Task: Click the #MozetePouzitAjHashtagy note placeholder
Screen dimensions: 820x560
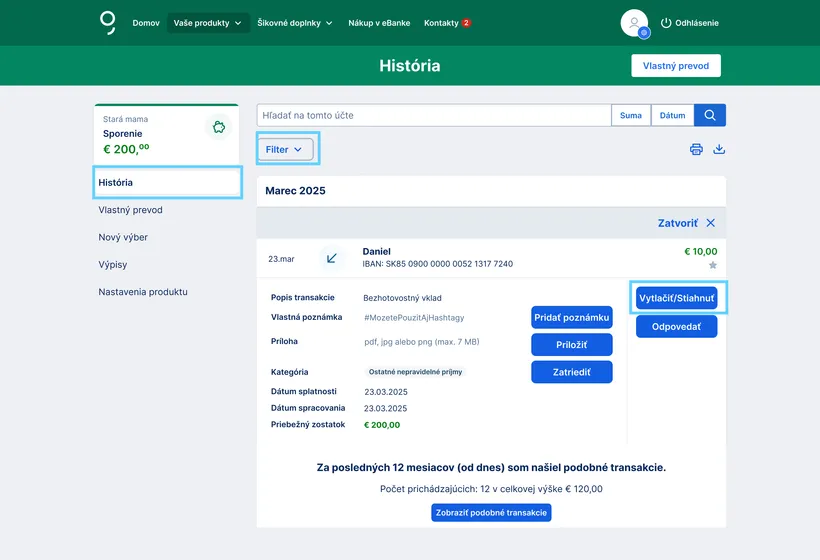Action: pyautogui.click(x=414, y=317)
